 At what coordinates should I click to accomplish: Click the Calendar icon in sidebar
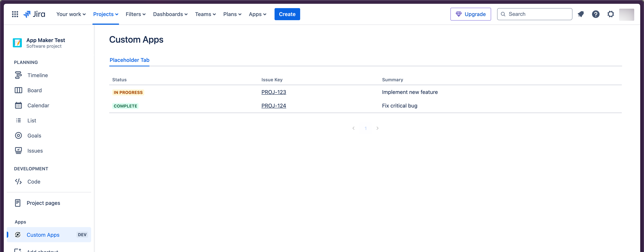coord(18,105)
